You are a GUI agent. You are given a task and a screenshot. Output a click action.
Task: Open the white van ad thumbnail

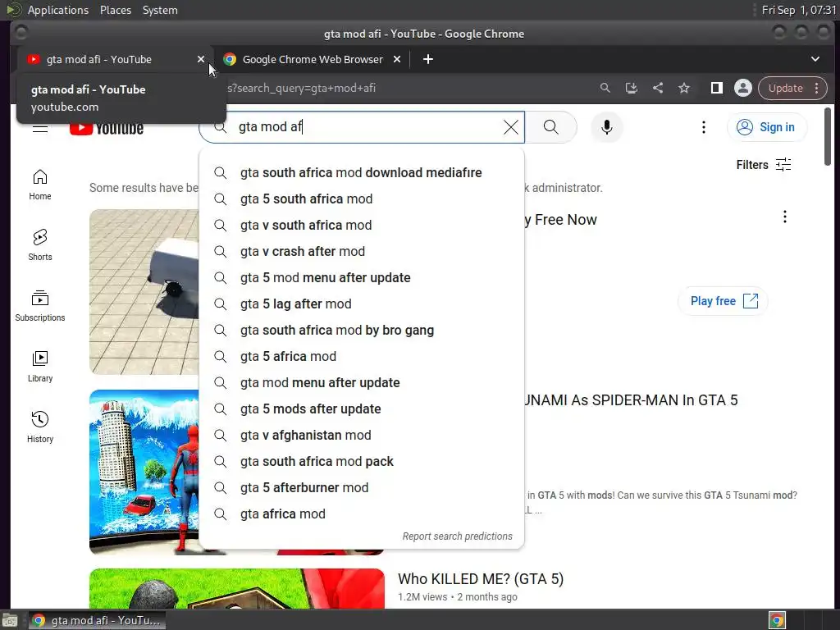144,292
